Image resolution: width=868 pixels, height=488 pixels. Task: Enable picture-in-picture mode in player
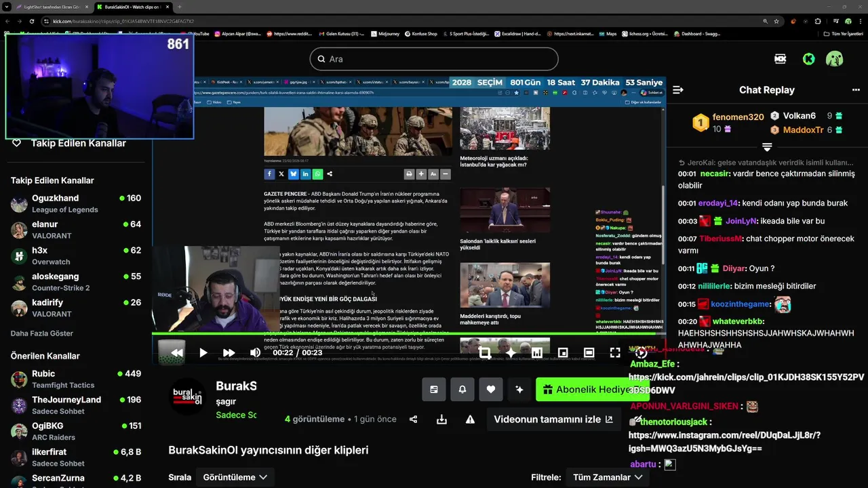(563, 352)
